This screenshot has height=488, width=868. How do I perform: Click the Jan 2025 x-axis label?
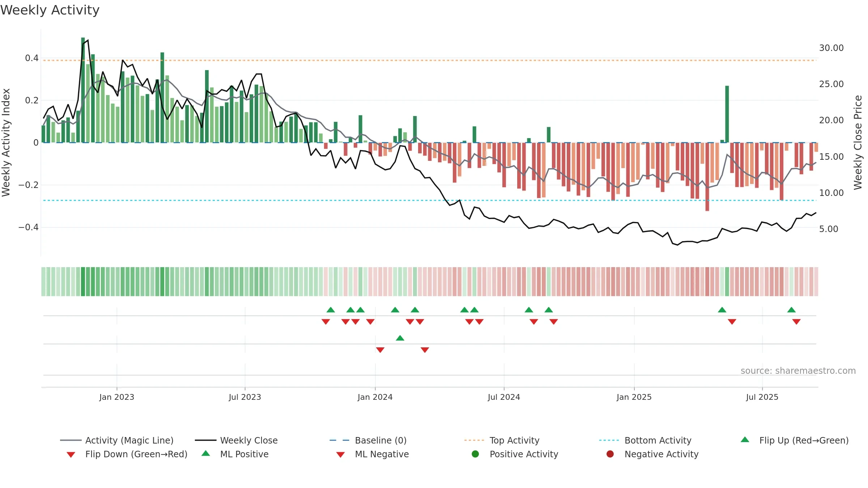click(634, 397)
